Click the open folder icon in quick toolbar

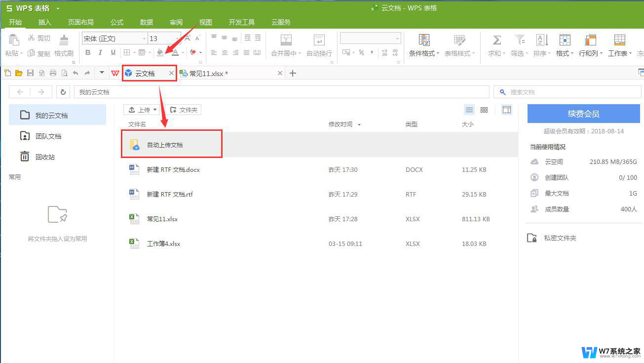point(19,73)
